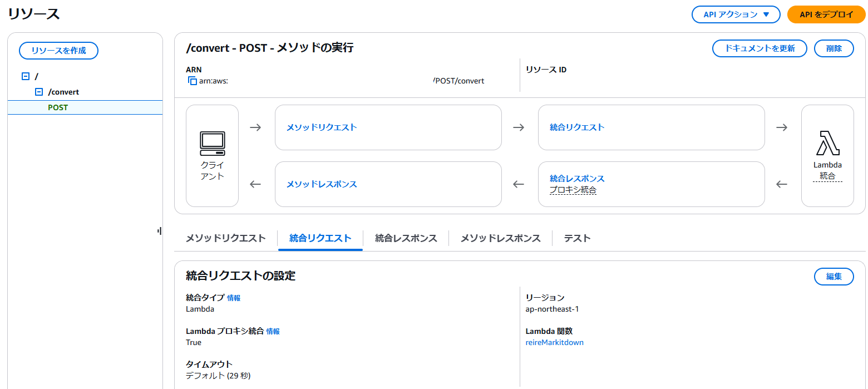Select POST under /convert in the resource tree

click(58, 107)
